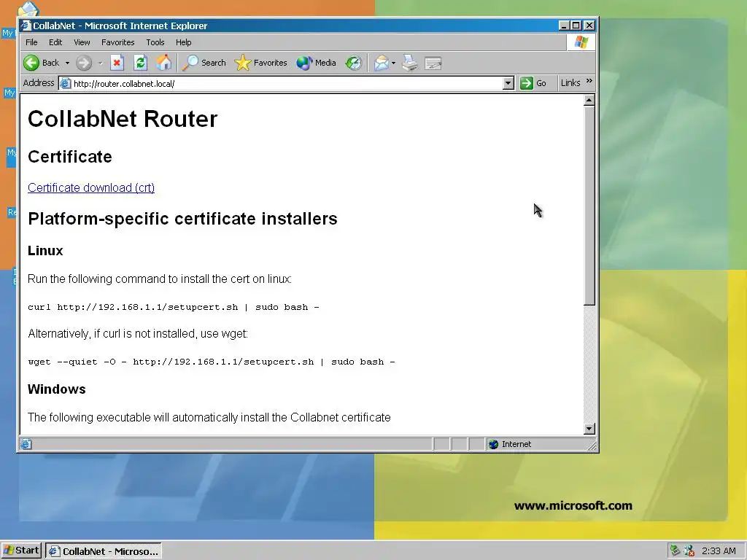
Task: Expand the Links toolbar chevron
Action: point(589,81)
